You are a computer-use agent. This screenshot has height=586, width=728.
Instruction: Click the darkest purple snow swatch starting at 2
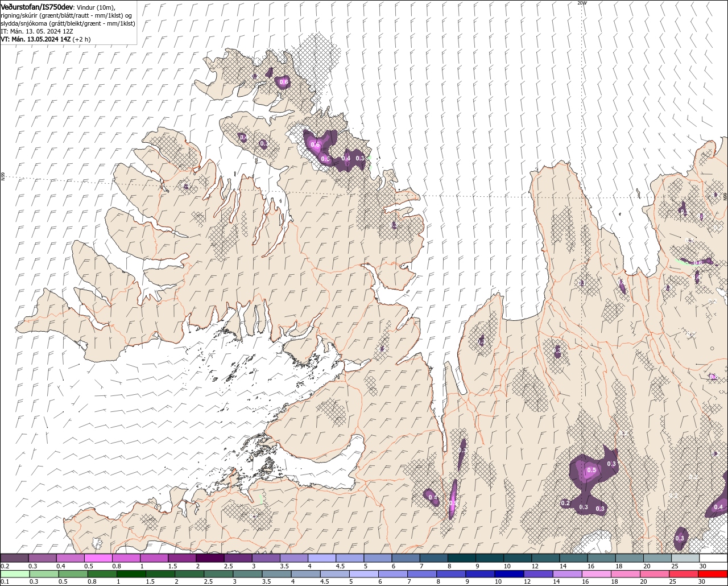[x=210, y=558]
